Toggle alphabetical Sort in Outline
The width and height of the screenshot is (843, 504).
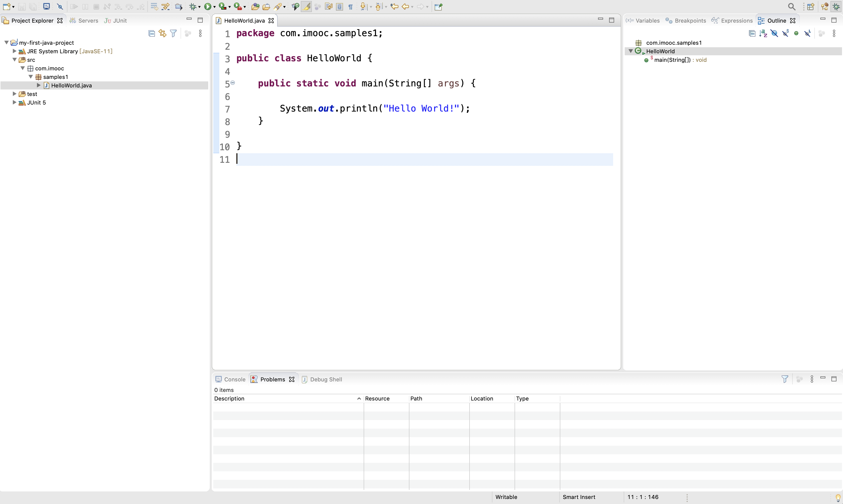click(763, 33)
